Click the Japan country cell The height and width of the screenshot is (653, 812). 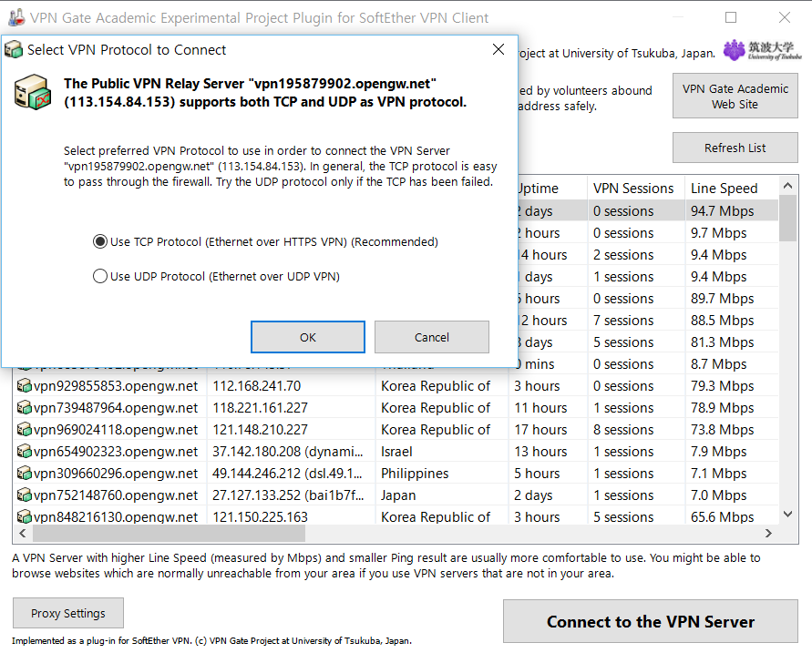[398, 495]
